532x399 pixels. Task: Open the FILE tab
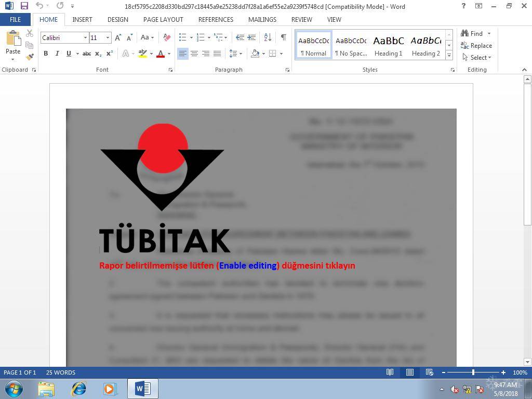pos(15,20)
